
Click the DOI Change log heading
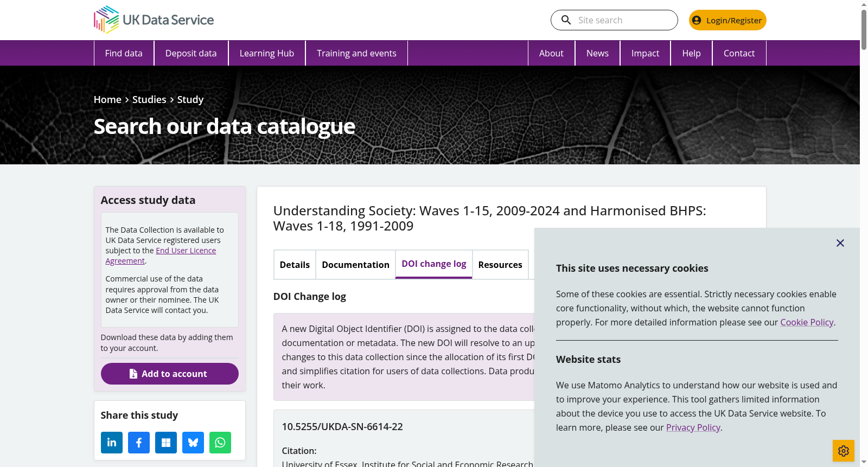tap(310, 297)
